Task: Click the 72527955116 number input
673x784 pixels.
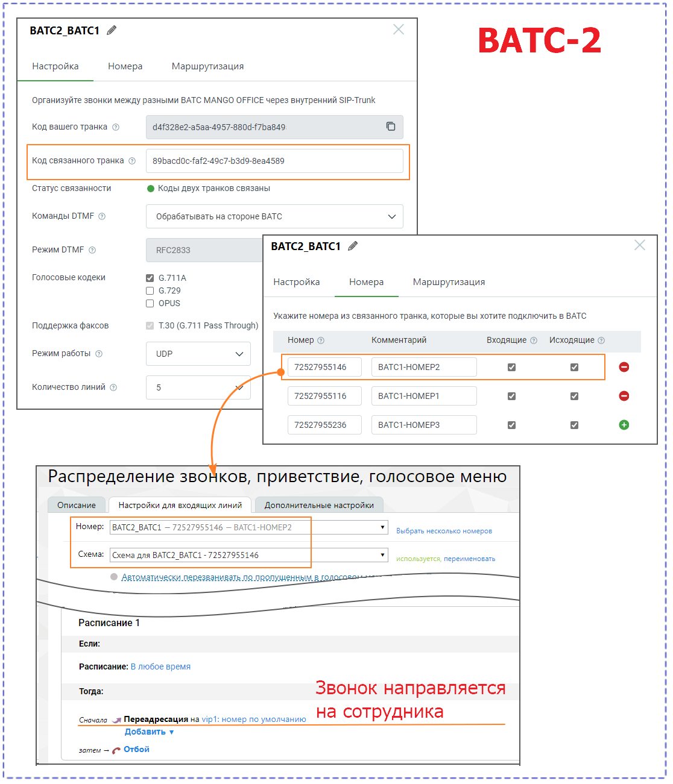Action: click(324, 396)
